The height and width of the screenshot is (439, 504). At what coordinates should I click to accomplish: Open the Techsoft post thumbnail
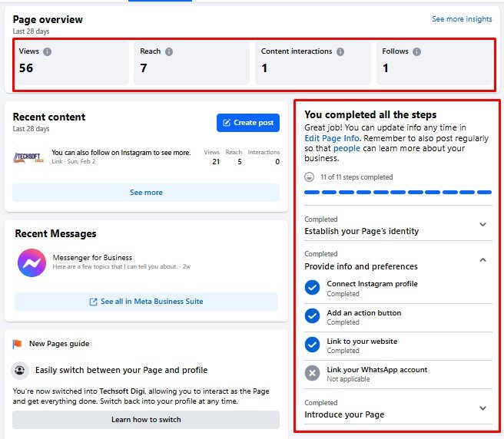point(28,157)
